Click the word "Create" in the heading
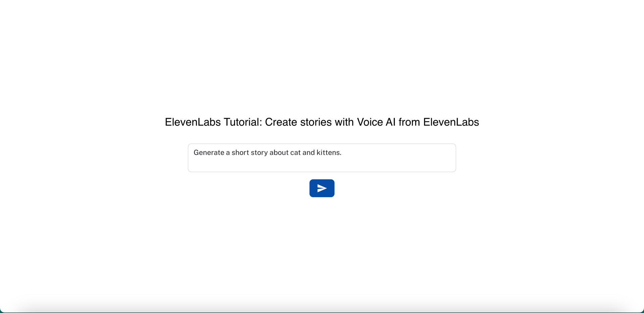Viewport: 644px width, 313px height. point(281,122)
